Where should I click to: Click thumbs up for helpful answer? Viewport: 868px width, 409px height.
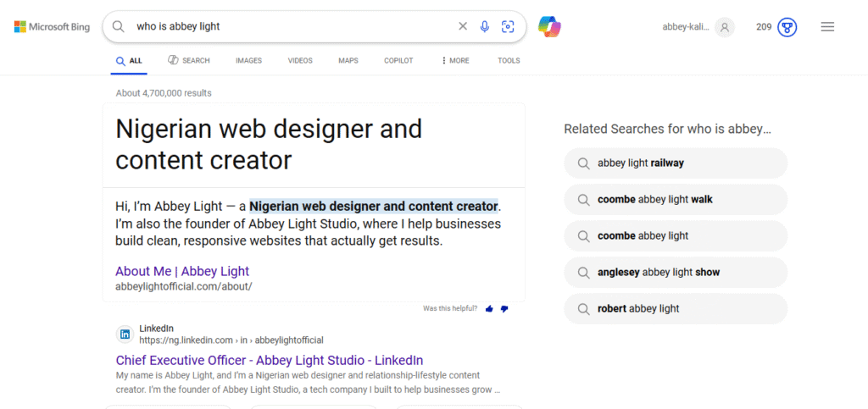coord(489,308)
